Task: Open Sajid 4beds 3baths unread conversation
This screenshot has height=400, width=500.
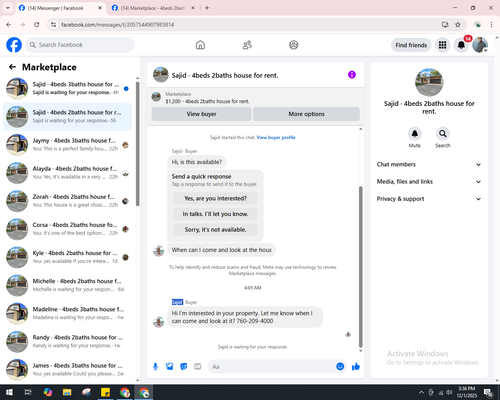Action: pos(67,88)
